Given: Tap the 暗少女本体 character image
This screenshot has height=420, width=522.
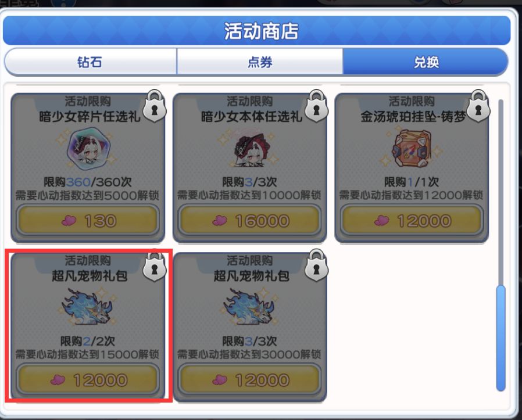Looking at the screenshot, I should click(250, 150).
